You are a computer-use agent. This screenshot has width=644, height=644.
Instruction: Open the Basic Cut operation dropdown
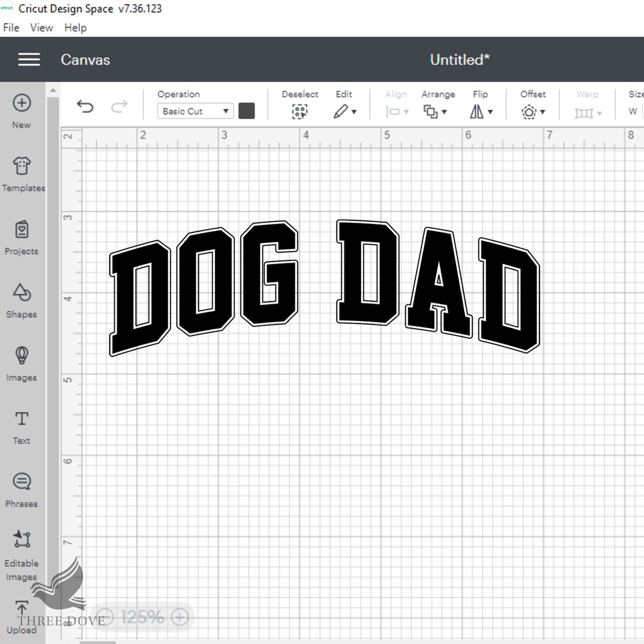coord(195,111)
